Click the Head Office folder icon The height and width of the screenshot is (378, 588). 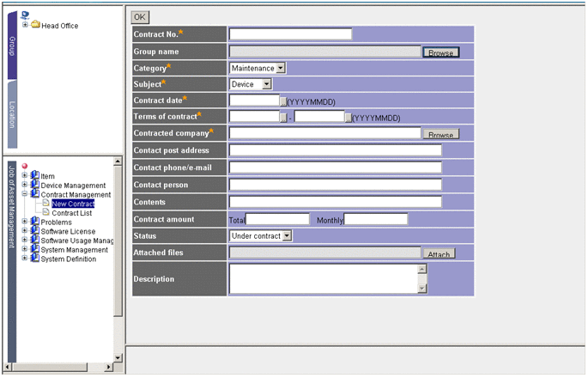click(x=35, y=26)
